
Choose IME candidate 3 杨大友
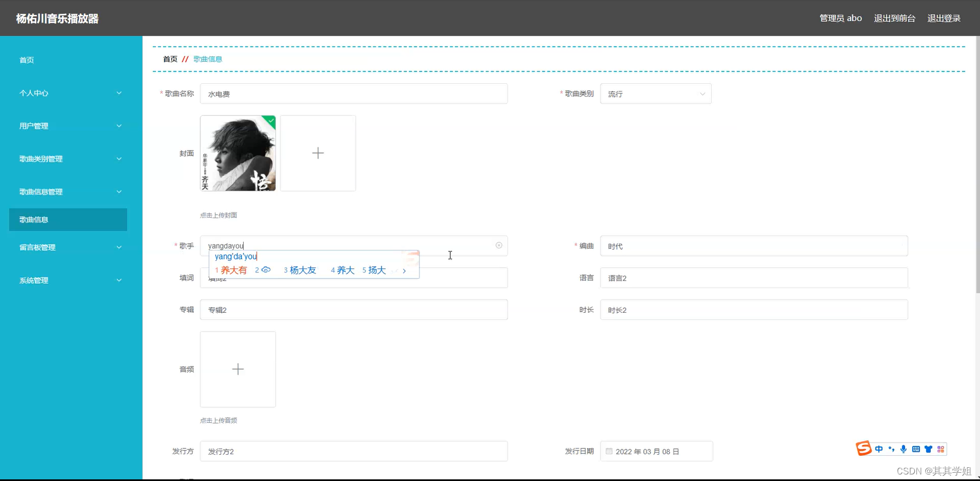pyautogui.click(x=300, y=270)
